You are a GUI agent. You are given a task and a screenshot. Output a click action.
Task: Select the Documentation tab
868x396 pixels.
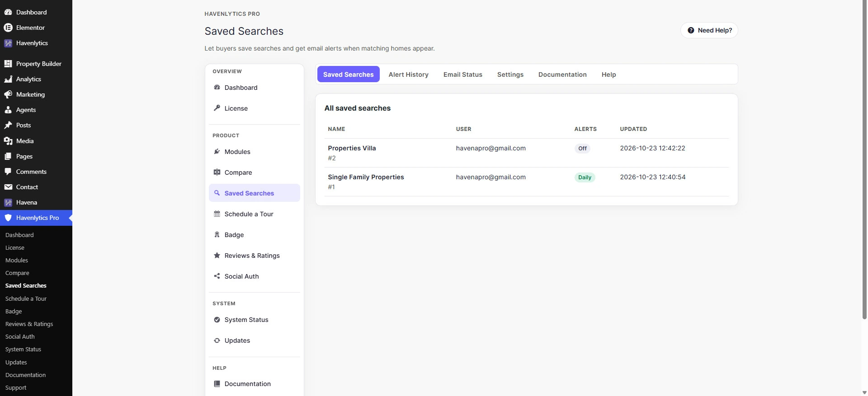[x=562, y=75]
